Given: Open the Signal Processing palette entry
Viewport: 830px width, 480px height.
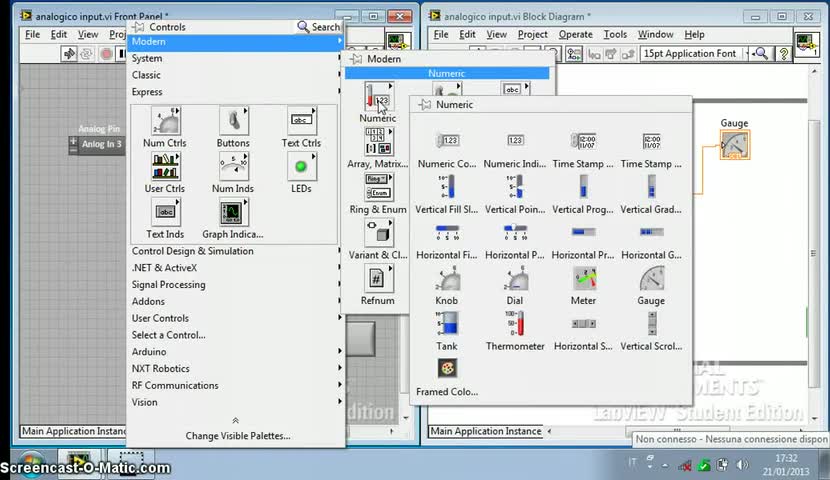Looking at the screenshot, I should tap(169, 285).
